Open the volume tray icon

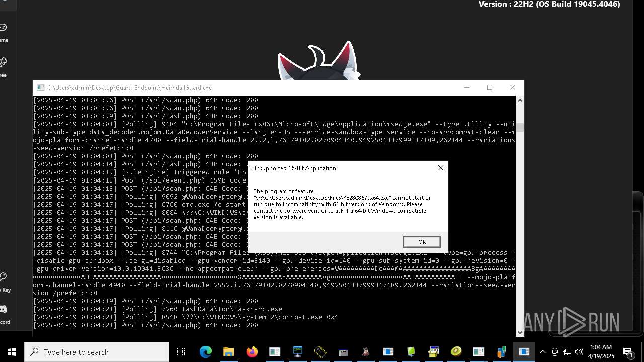579,352
